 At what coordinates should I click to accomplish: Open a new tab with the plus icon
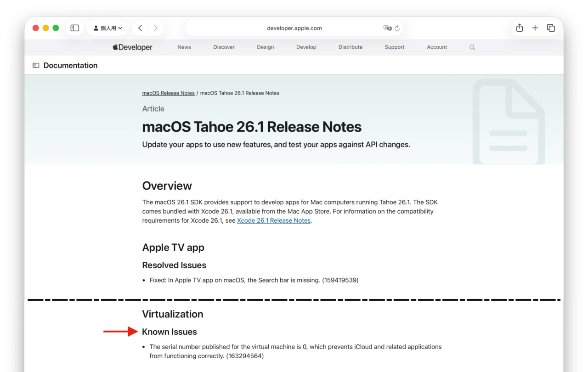(x=535, y=28)
